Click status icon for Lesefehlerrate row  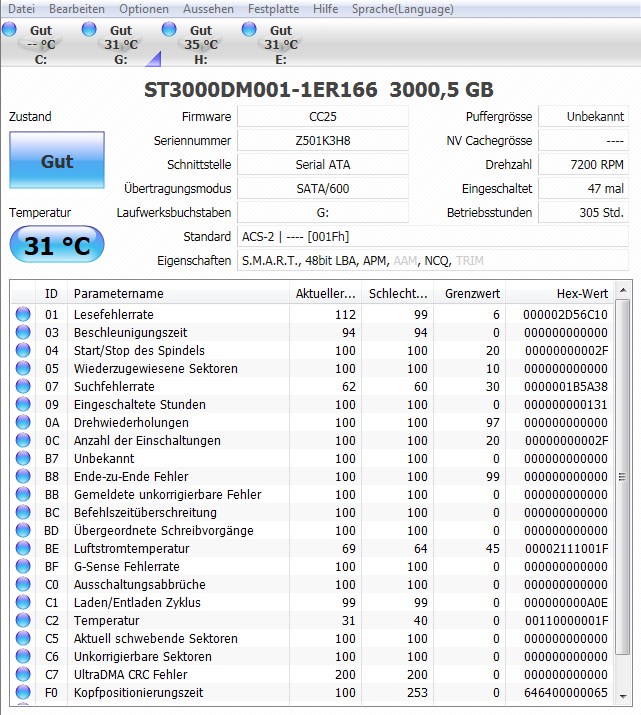pyautogui.click(x=23, y=314)
